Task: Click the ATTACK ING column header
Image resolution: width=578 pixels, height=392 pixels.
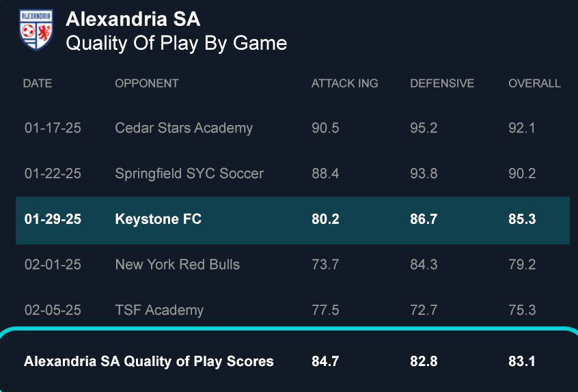Action: pos(344,83)
